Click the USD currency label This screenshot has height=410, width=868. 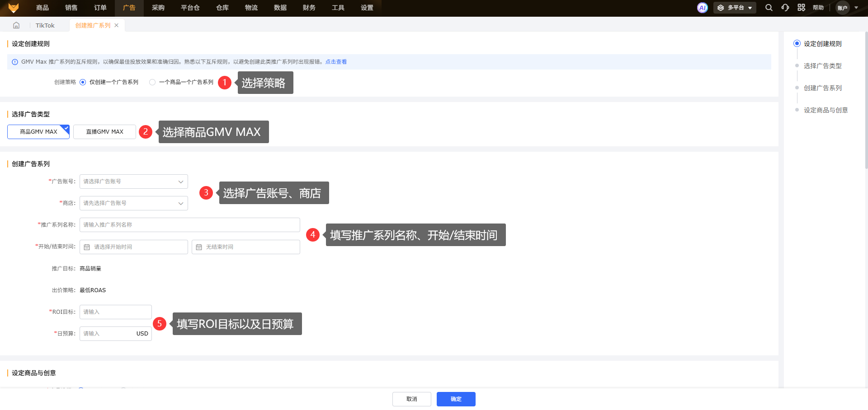click(142, 334)
